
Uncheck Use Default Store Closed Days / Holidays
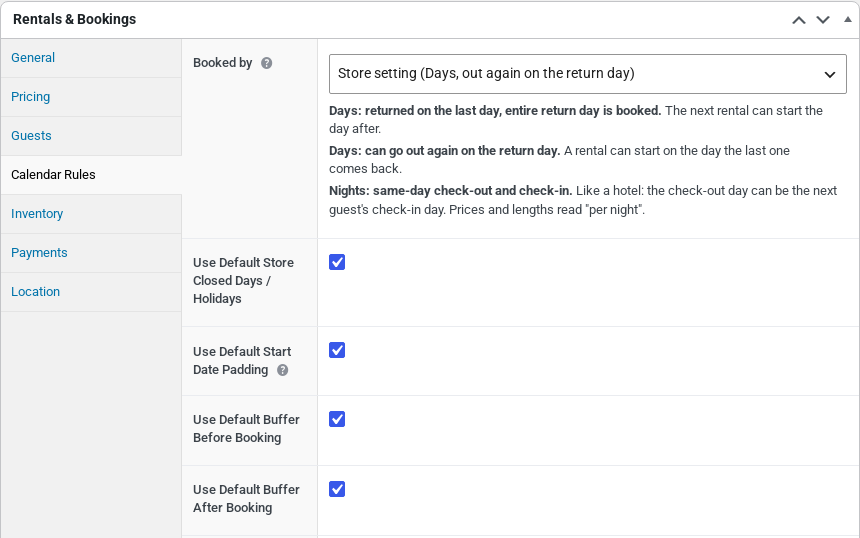(337, 262)
